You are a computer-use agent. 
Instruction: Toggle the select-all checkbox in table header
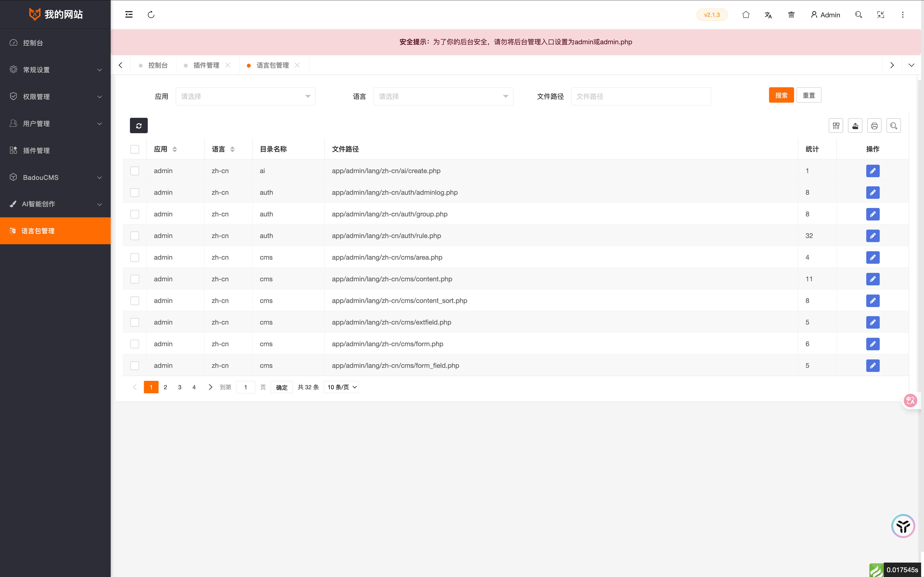pyautogui.click(x=135, y=149)
